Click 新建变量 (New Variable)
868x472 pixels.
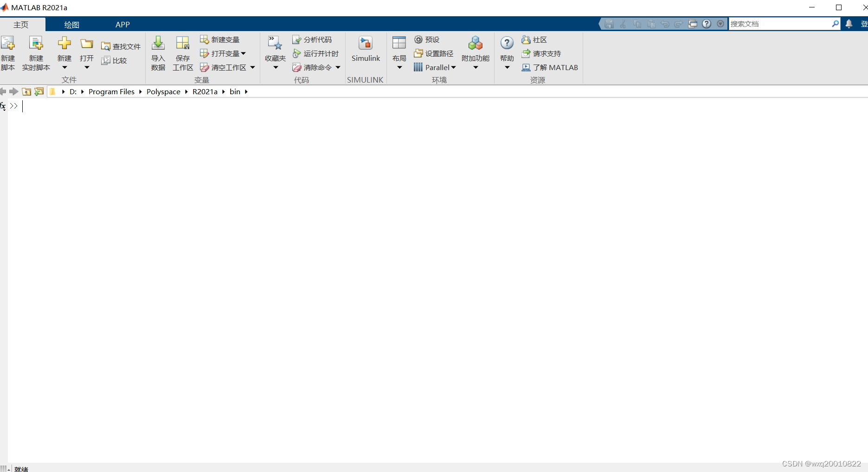coord(220,39)
